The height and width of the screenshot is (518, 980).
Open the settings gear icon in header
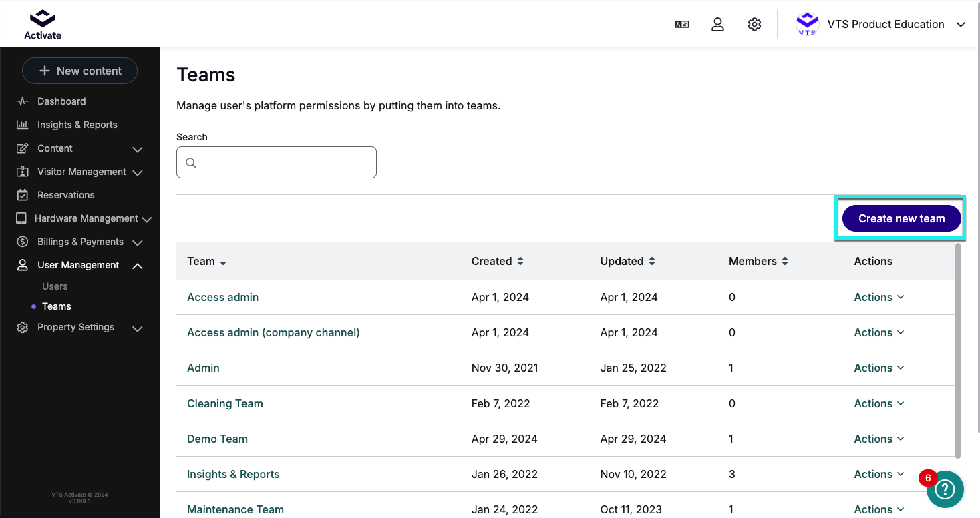[754, 25]
